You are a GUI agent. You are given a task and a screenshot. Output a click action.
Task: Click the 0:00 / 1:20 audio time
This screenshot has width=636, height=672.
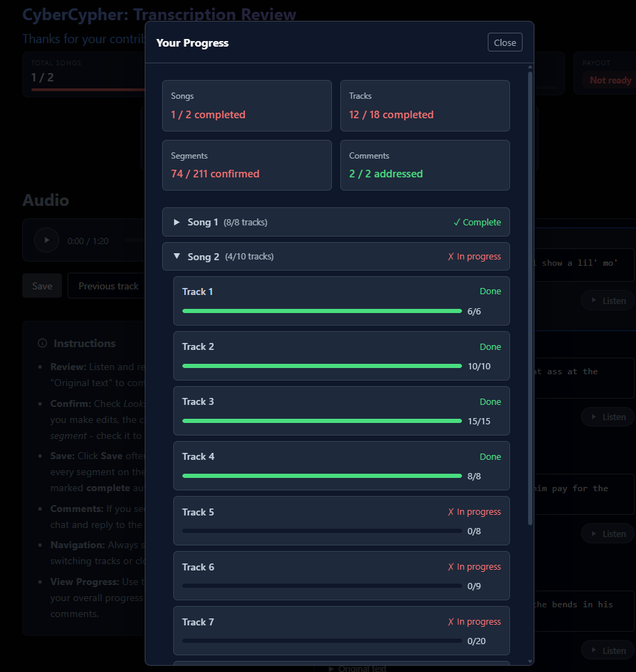(88, 241)
